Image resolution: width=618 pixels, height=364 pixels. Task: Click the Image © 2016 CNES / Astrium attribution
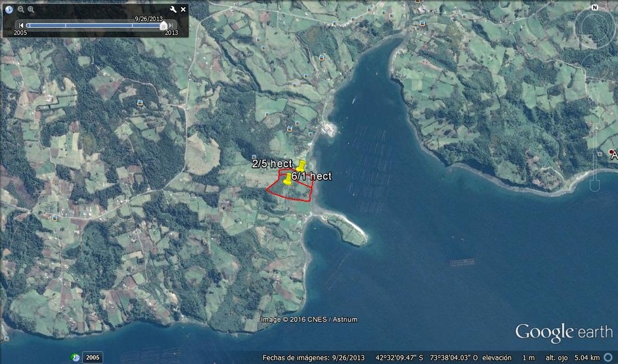(x=309, y=319)
